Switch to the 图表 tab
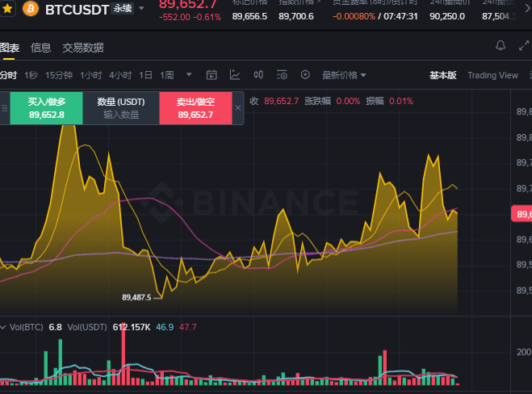This screenshot has width=532, height=394. (x=10, y=48)
